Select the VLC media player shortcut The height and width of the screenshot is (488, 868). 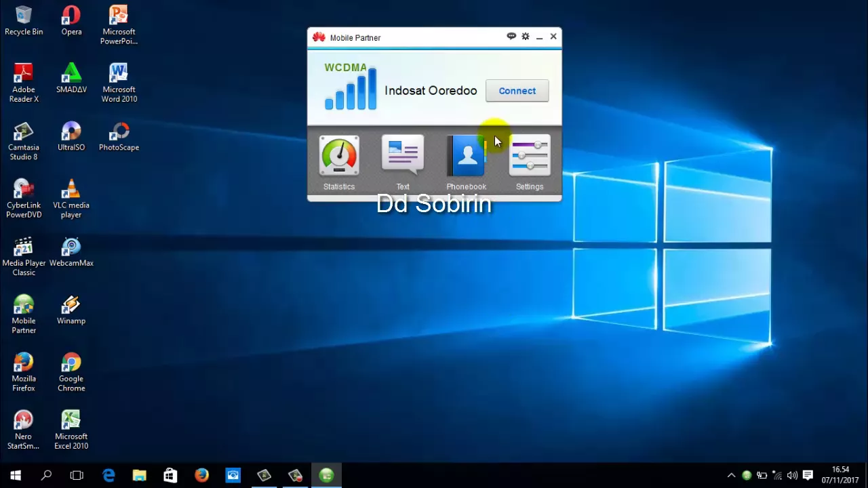[x=71, y=199]
